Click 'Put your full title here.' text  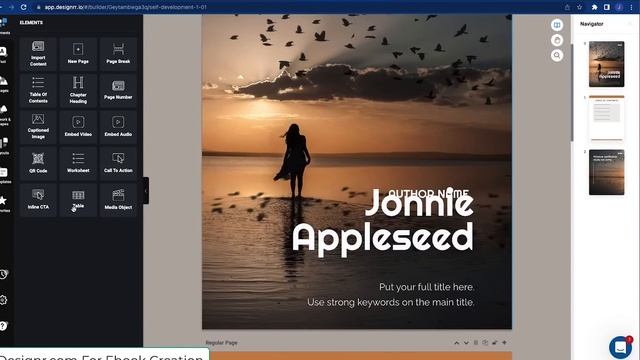[427, 287]
